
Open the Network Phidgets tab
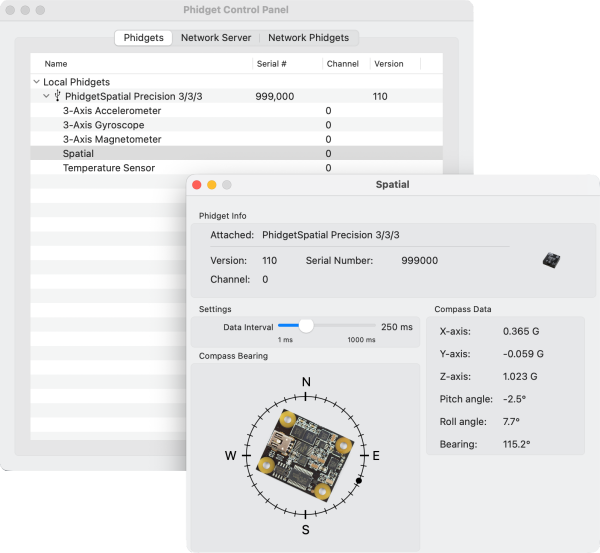(x=308, y=38)
